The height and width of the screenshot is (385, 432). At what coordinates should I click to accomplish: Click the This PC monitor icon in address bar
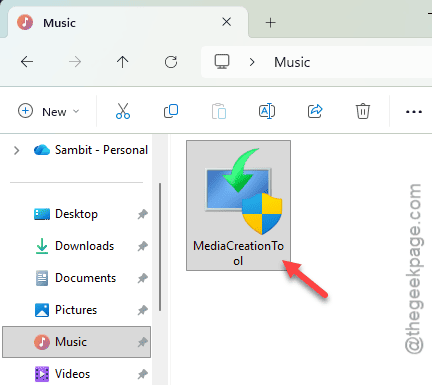[222, 62]
